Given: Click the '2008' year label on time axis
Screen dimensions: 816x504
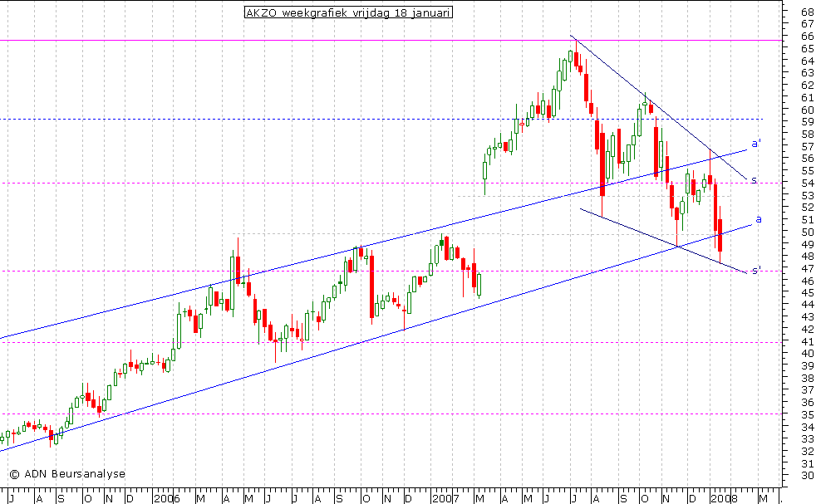Looking at the screenshot, I should (725, 499).
